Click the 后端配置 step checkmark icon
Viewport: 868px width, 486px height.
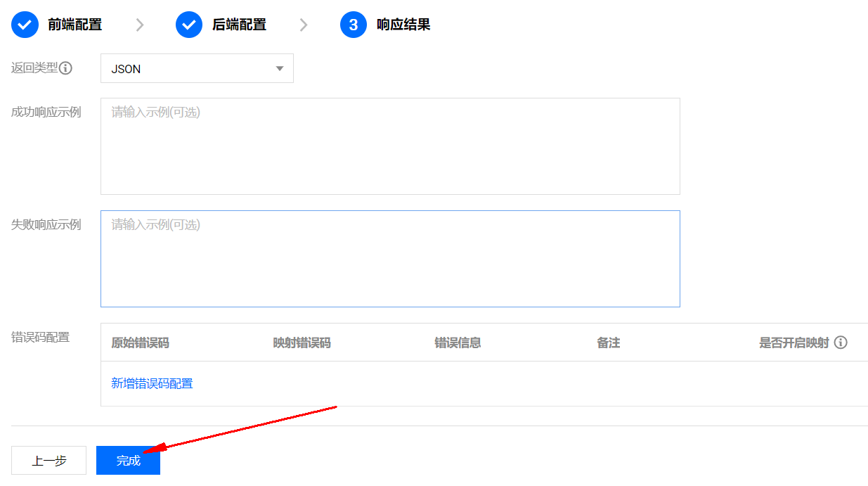click(189, 25)
